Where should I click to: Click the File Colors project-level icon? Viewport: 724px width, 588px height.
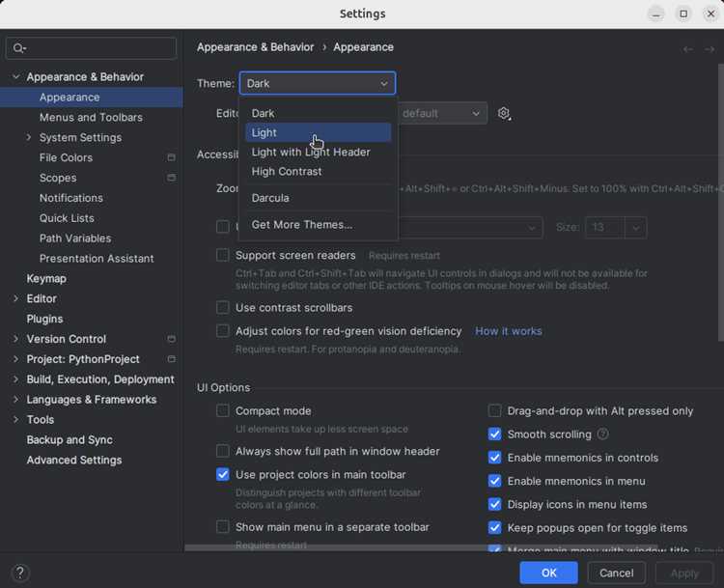[x=171, y=157]
